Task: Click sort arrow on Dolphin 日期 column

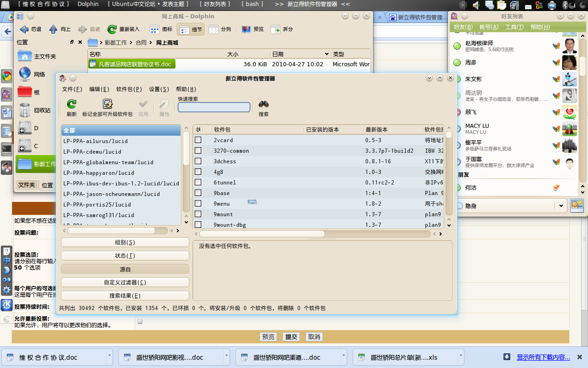Action: point(327,54)
